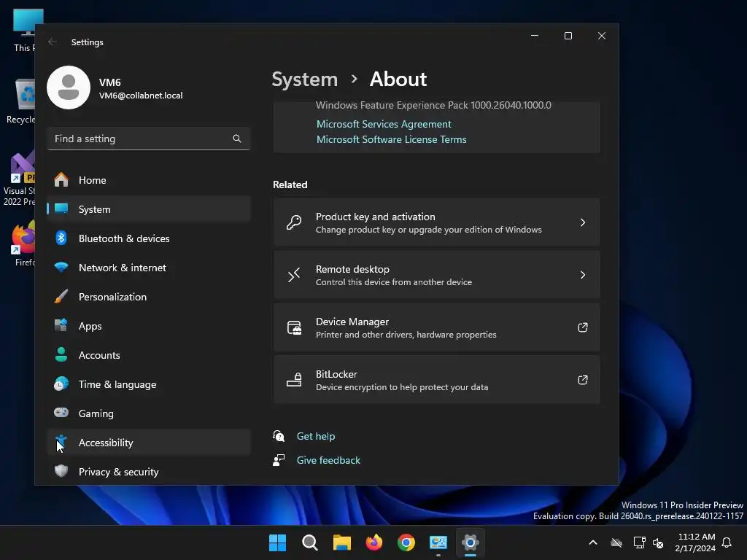Open Microsoft Software License Terms link
The width and height of the screenshot is (747, 560).
pyautogui.click(x=392, y=139)
